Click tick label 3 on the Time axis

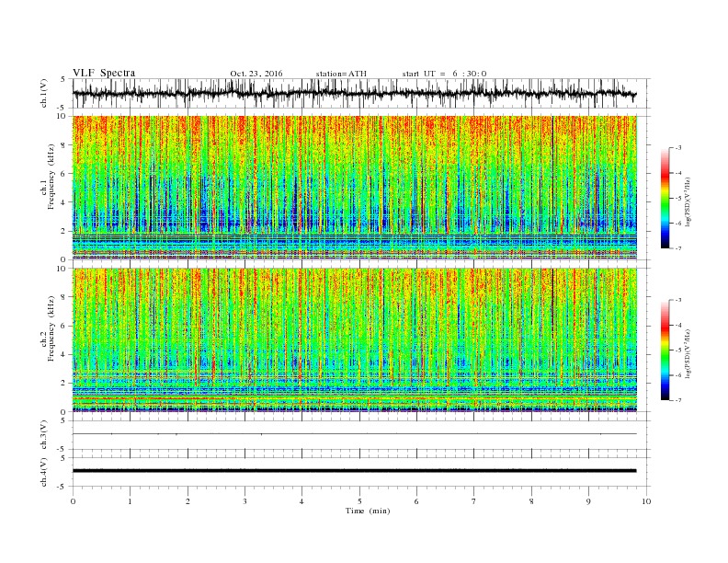coord(245,501)
